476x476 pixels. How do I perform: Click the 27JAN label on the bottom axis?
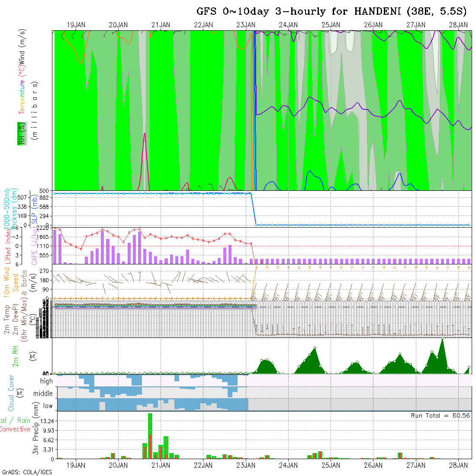click(416, 465)
